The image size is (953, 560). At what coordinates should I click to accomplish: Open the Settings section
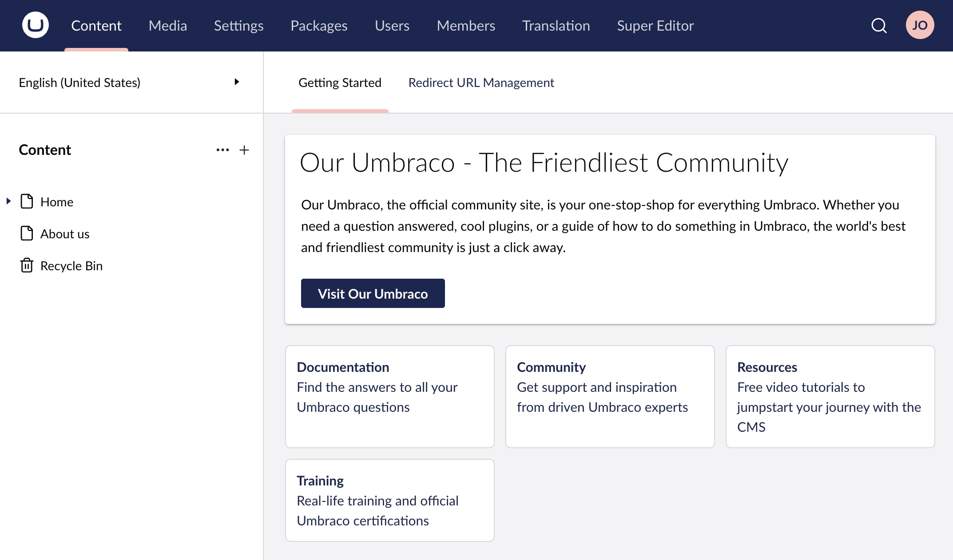point(238,25)
